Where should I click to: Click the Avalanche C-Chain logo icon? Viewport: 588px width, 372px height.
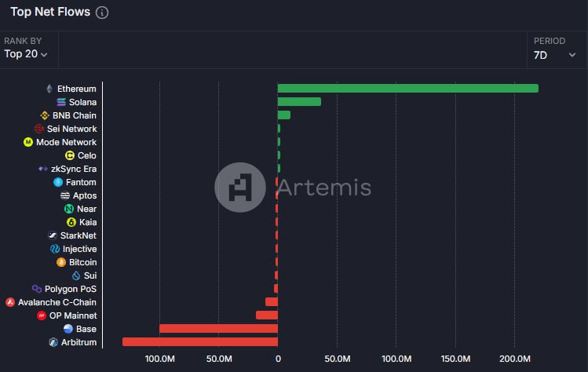click(x=10, y=302)
